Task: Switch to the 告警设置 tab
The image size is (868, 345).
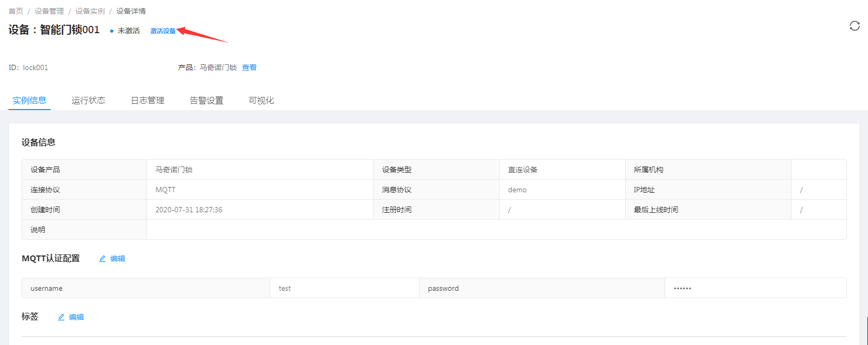Action: tap(207, 101)
